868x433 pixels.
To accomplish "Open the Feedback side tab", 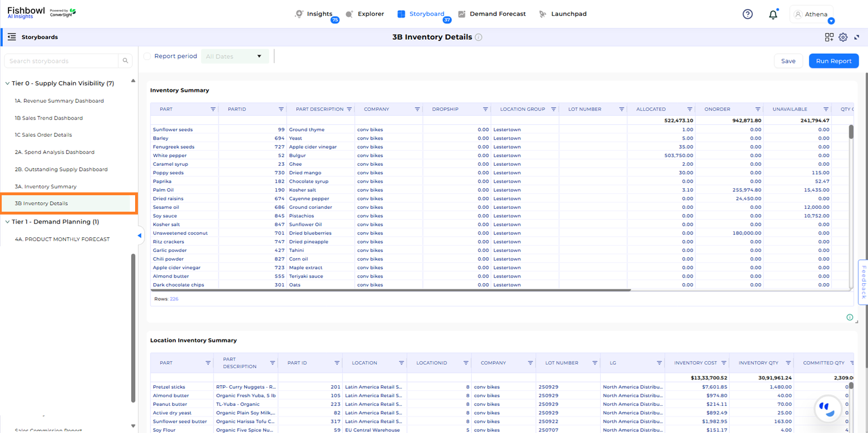I will tap(863, 281).
